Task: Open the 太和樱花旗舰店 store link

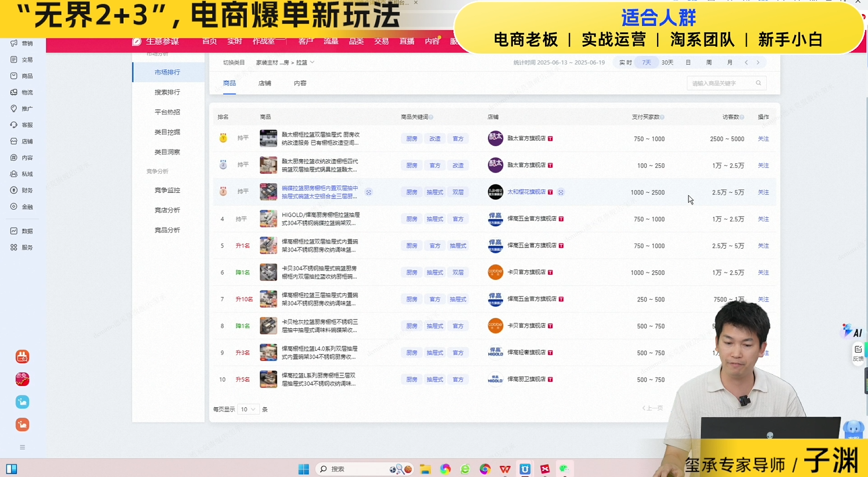Action: (526, 192)
